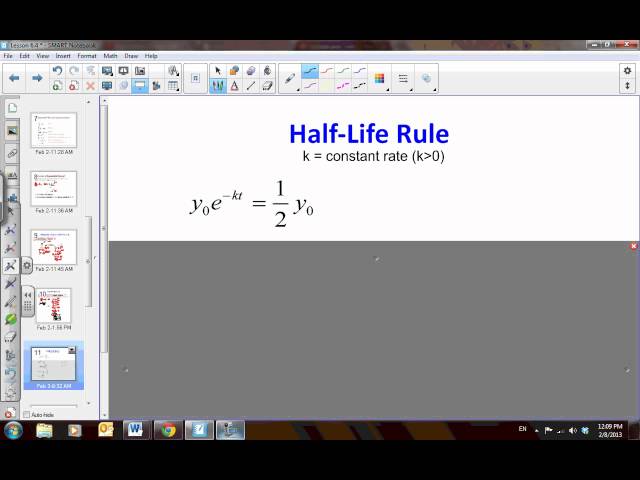Move toolbar with up-down arrow button
The width and height of the screenshot is (640, 480).
(627, 86)
